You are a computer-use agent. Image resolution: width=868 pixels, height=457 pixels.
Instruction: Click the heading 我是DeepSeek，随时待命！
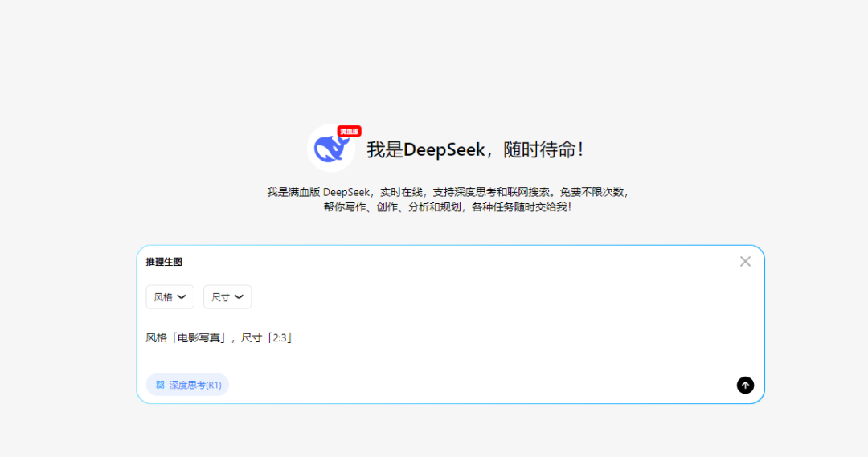(x=475, y=149)
